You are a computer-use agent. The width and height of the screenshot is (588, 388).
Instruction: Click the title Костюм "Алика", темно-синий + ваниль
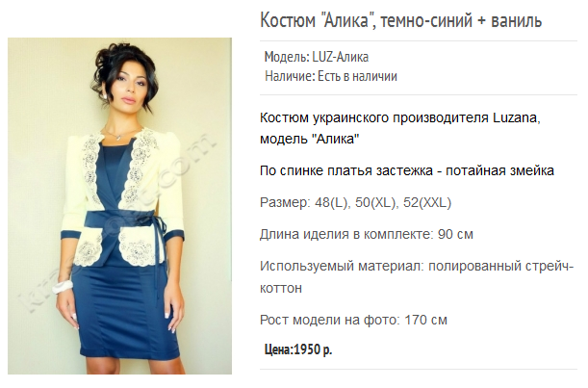[401, 20]
